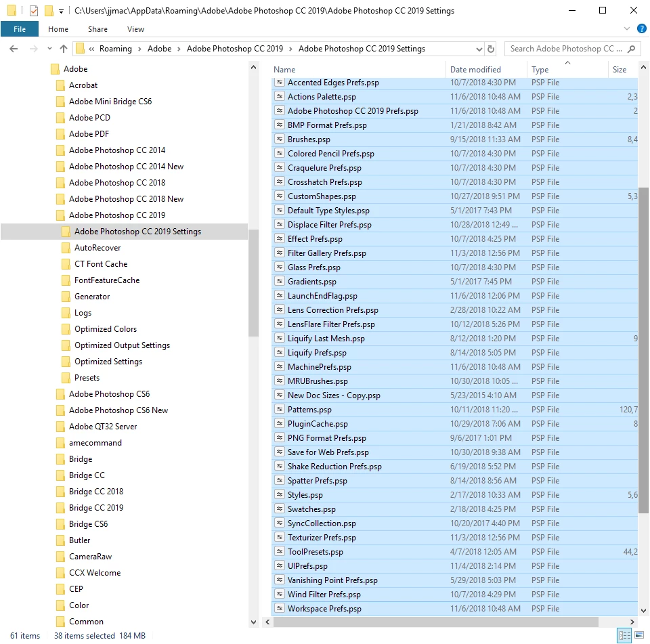
Task: Click Gradients.psp file icon
Action: (280, 281)
